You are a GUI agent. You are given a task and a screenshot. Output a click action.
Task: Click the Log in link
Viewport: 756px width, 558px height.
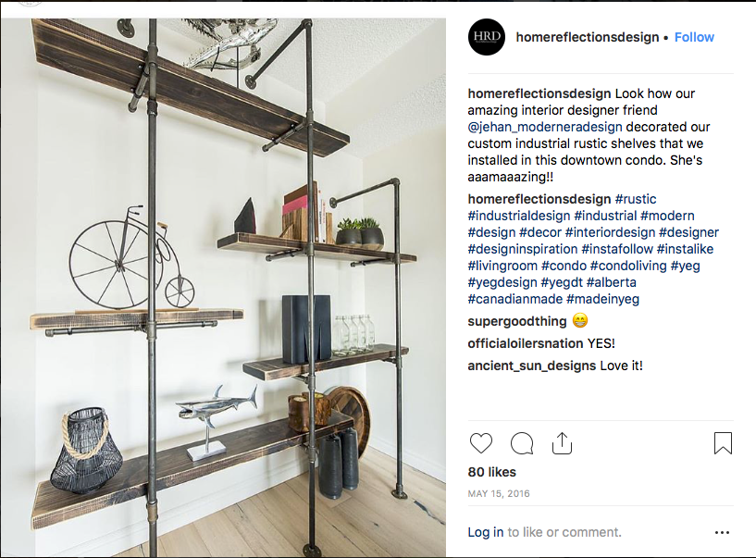coord(486,532)
